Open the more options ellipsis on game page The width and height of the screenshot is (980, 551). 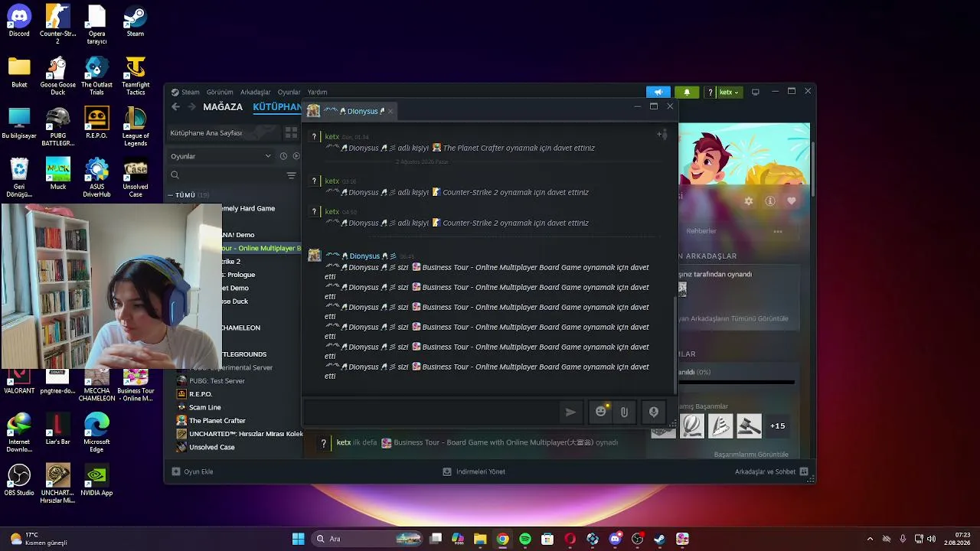click(x=778, y=231)
